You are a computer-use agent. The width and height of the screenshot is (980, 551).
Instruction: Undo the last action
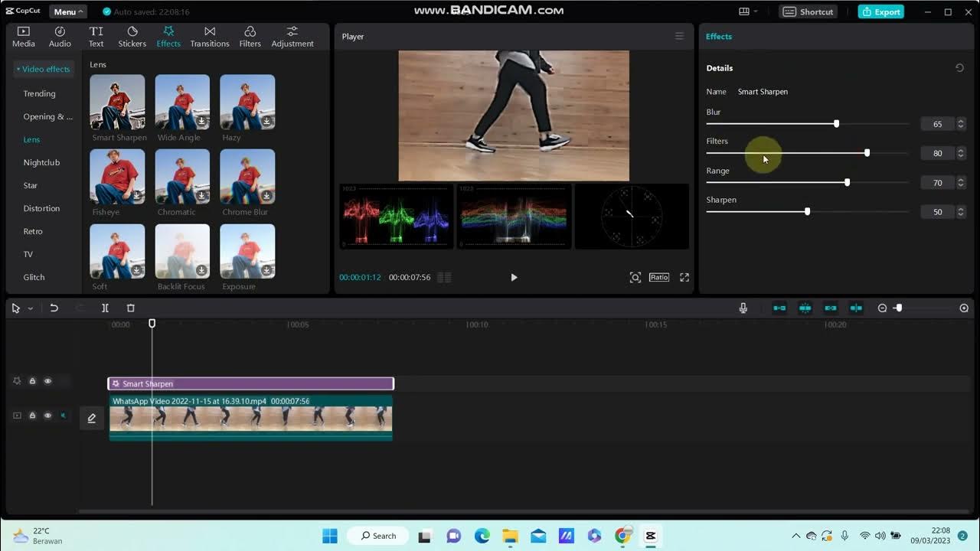click(54, 308)
